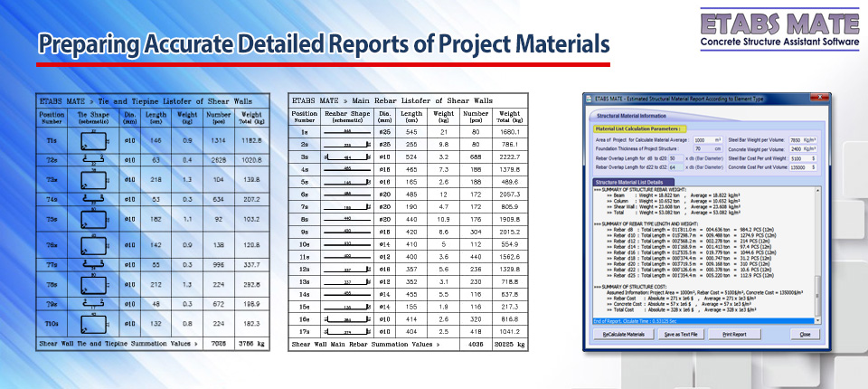Click the 'Main Rebar Listofer of Shear Walls' title
The width and height of the screenshot is (868, 389).
[x=422, y=100]
